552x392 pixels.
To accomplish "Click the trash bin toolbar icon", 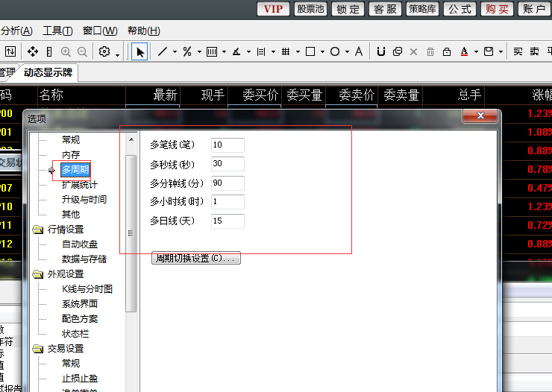I will (430, 52).
